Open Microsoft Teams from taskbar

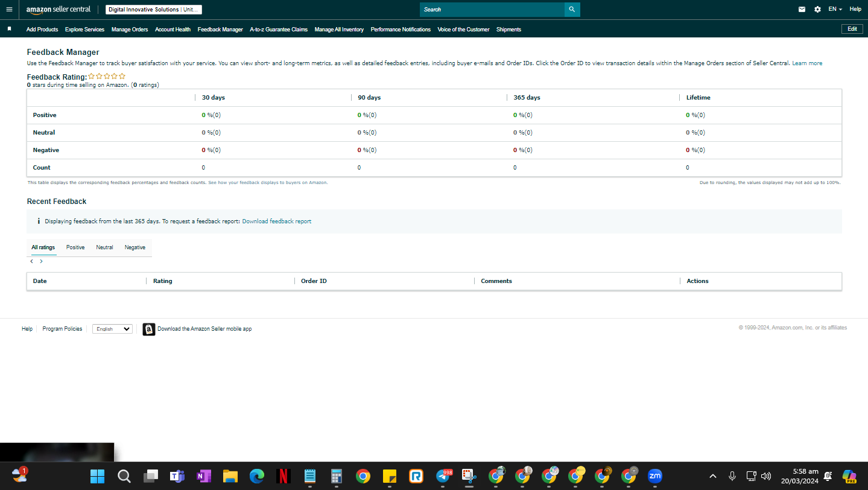coord(177,476)
